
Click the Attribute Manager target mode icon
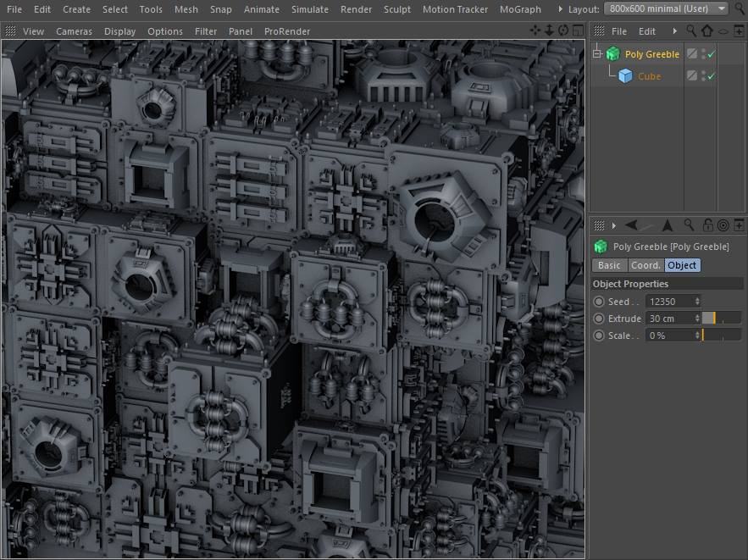pyautogui.click(x=723, y=225)
